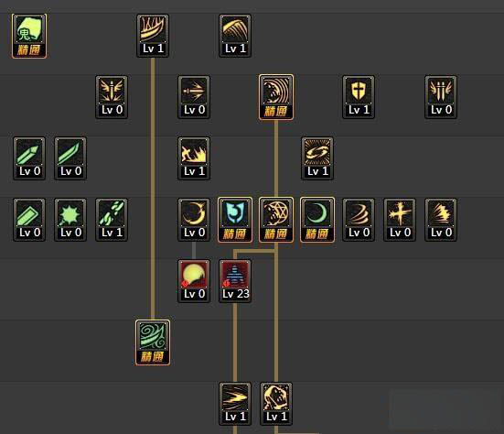Select the golden shield-with-cross skill icon
Viewport: 504px width, 434px height.
pyautogui.click(x=359, y=97)
